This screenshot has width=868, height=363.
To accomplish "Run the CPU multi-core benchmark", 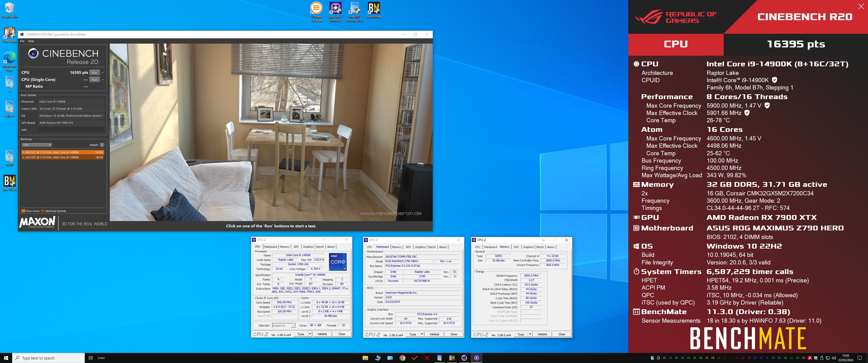I will [95, 72].
